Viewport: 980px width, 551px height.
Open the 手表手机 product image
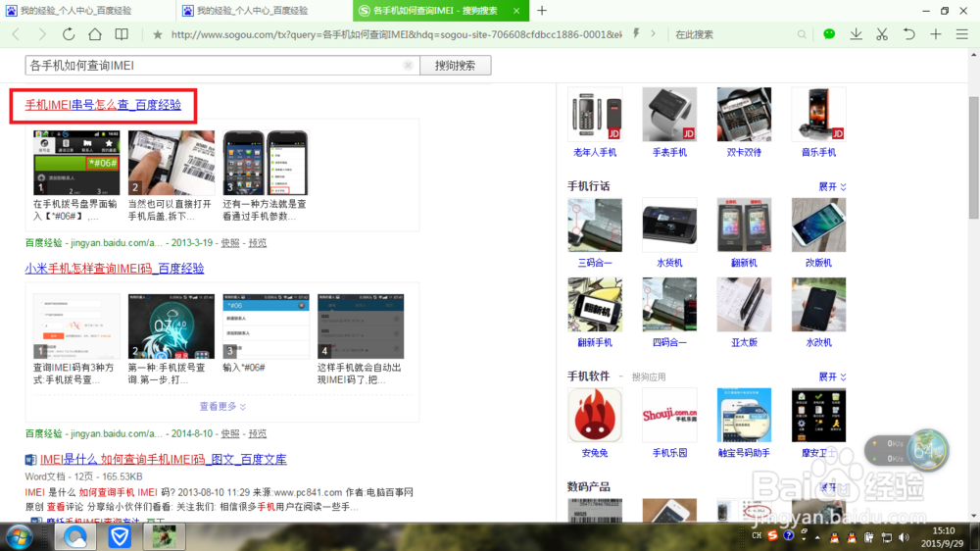click(x=669, y=114)
